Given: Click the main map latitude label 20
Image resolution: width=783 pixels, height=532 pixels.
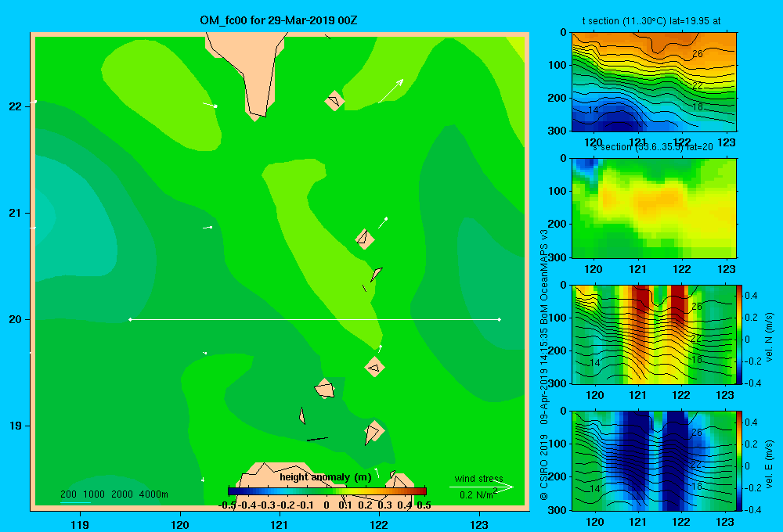Looking at the screenshot, I should click(15, 319).
